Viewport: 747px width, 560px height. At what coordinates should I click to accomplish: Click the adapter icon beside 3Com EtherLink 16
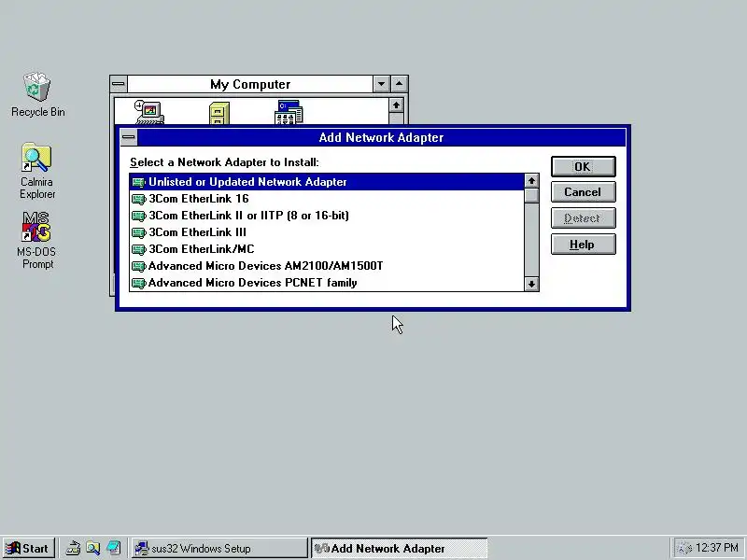tap(138, 199)
